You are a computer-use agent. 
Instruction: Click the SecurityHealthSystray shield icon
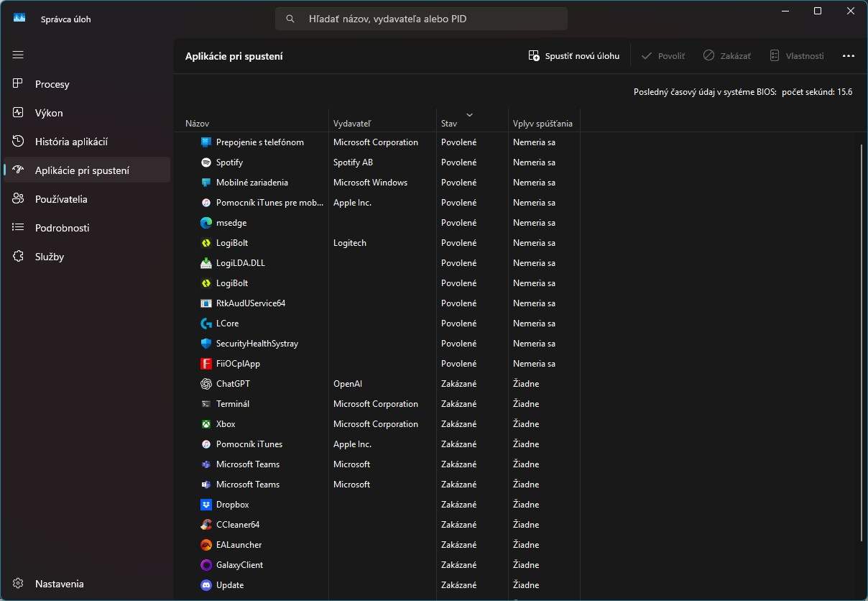pos(206,344)
